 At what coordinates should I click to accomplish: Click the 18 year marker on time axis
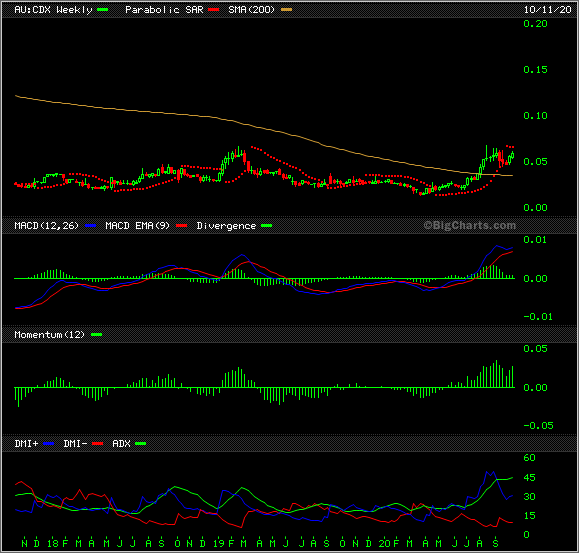coord(53,543)
